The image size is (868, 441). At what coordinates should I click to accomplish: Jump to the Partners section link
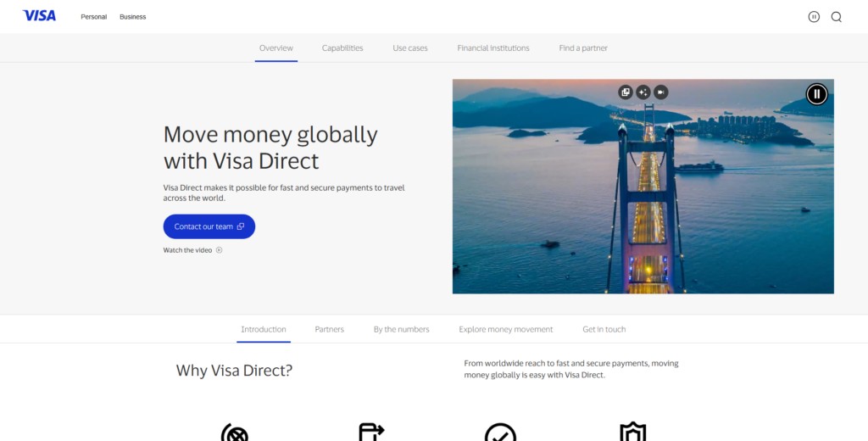pos(330,329)
